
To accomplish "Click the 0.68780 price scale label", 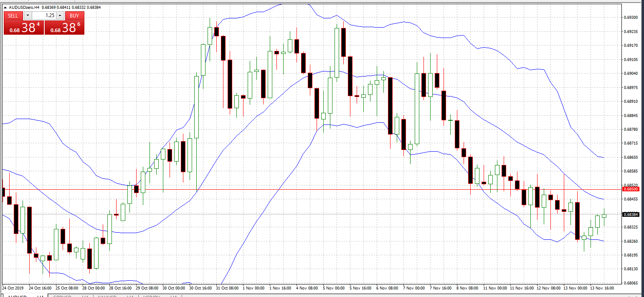I will 631,129.
